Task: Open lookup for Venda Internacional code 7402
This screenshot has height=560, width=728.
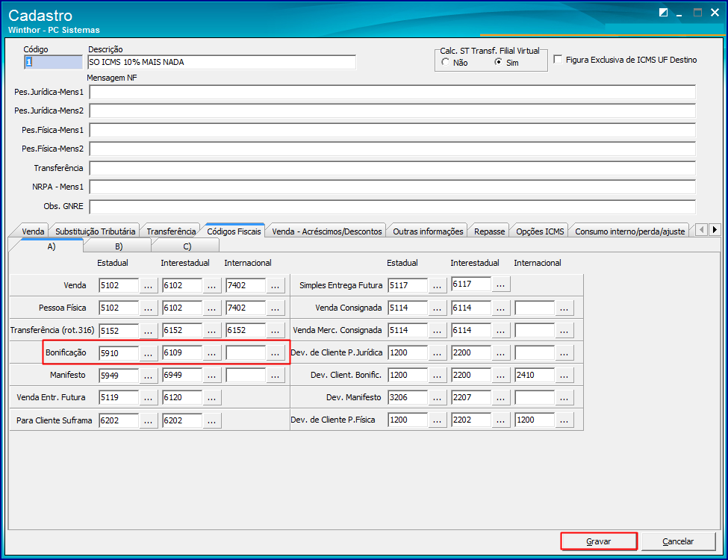Action: [x=276, y=285]
